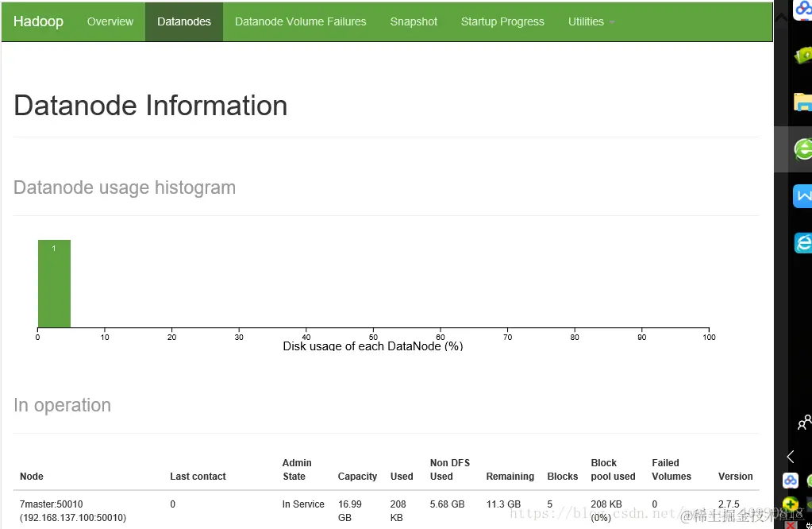Open the Startup Progress tab
This screenshot has height=529, width=812.
(x=502, y=21)
